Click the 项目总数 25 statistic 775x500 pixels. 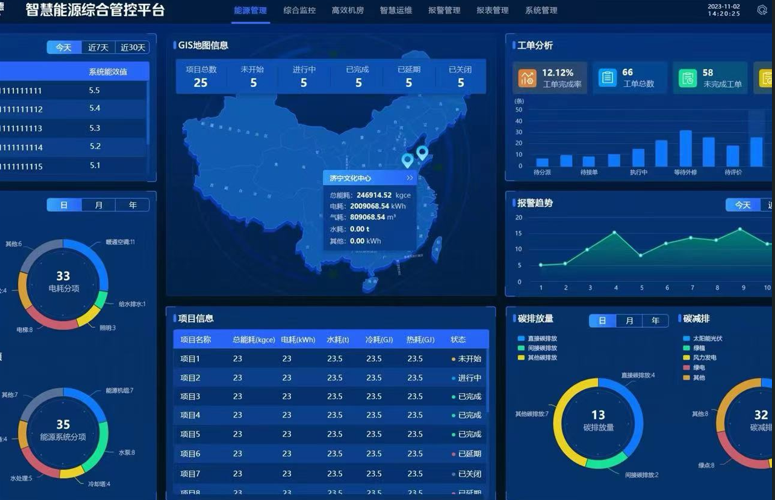pyautogui.click(x=201, y=77)
